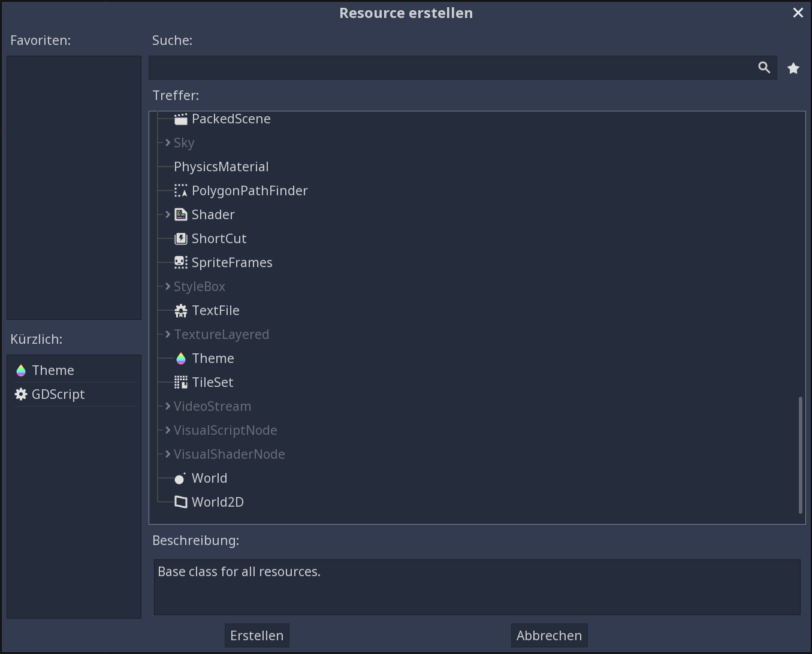Click the VisualScriptNode label
This screenshot has height=654, width=812.
[x=225, y=430]
